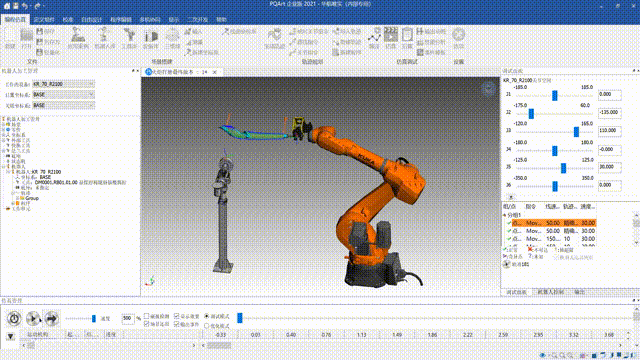Toggle the lower checked checkbox near the radio buttons
This screenshot has width=640, height=360.
point(177,324)
